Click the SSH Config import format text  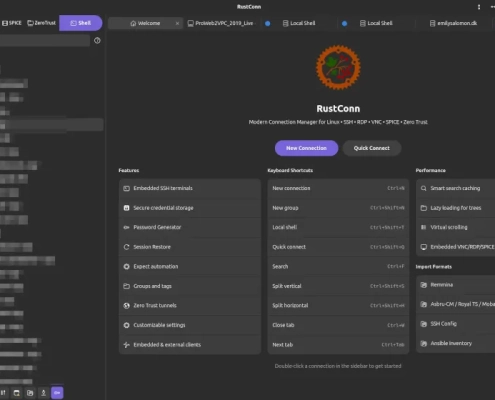[x=444, y=324]
